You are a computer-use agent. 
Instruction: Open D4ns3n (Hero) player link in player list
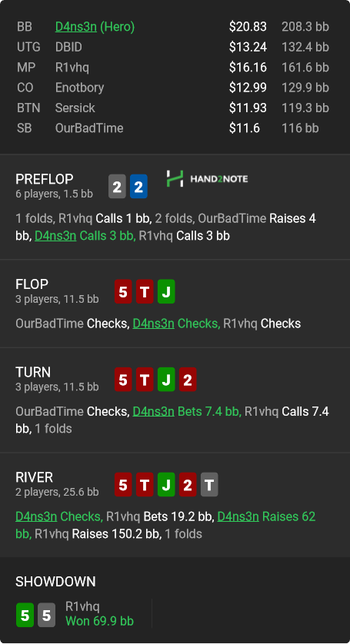pos(95,27)
